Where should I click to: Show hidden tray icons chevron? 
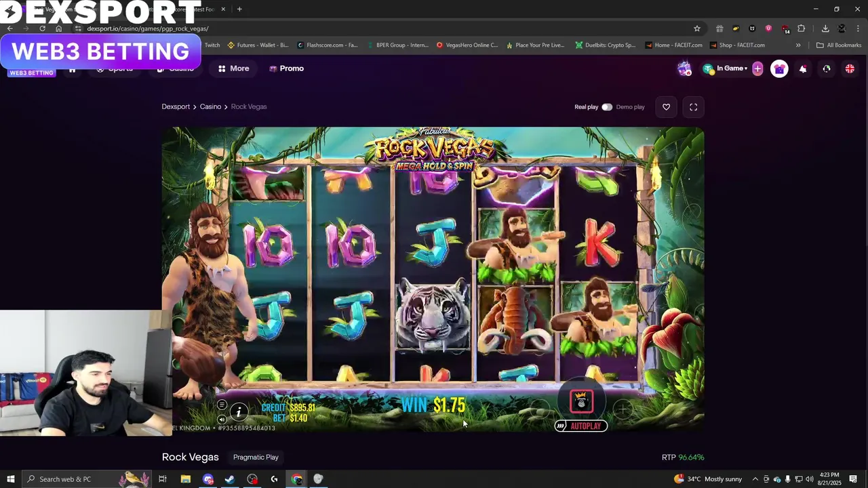click(755, 479)
